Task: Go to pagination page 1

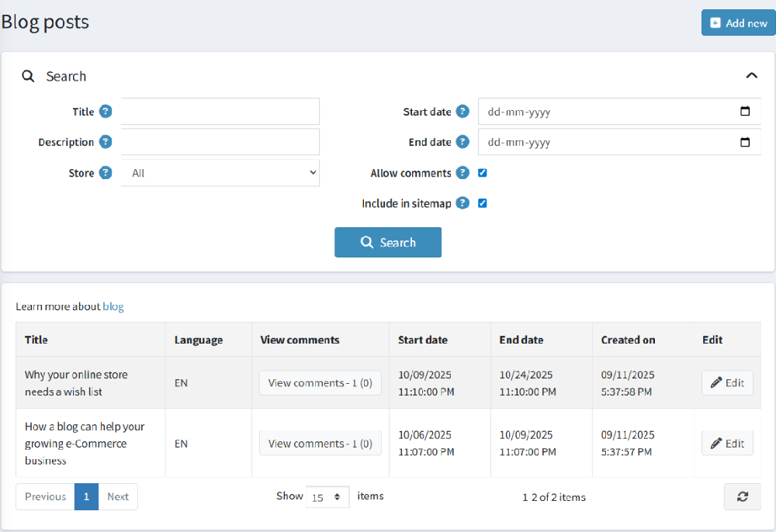Action: 86,496
